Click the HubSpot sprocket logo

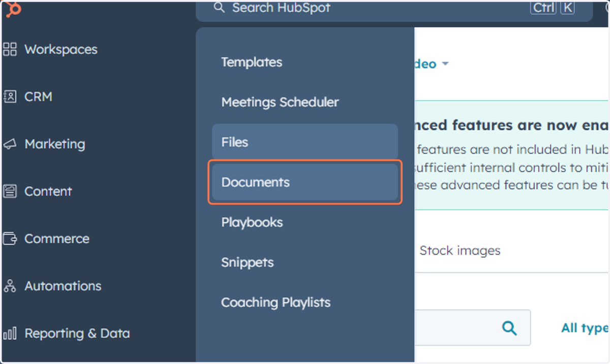13,9
